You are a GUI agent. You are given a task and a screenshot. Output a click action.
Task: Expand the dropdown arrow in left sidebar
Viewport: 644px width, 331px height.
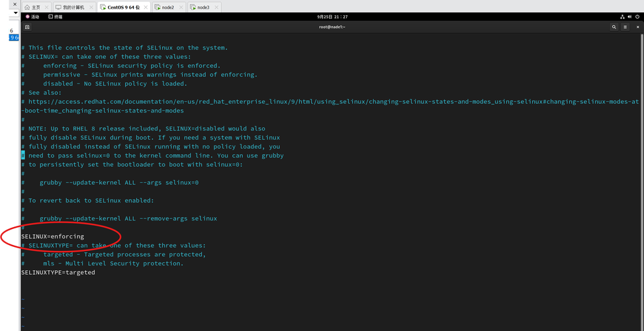click(15, 13)
